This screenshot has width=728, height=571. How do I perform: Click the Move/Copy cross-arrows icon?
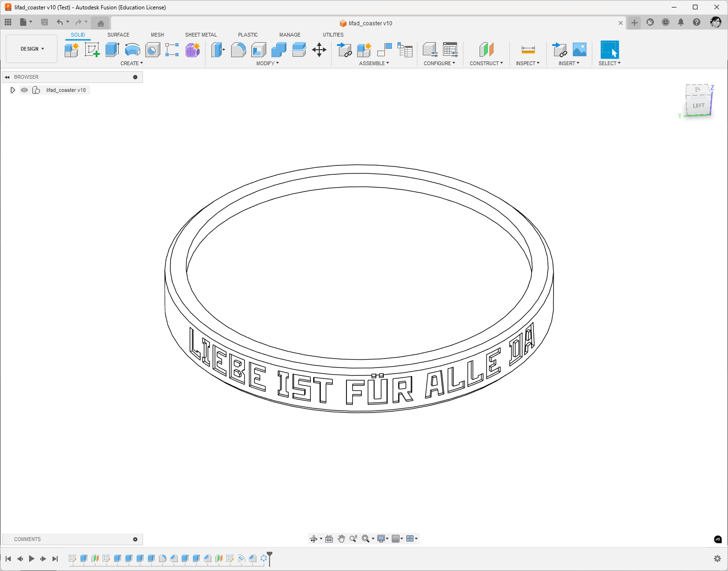click(x=319, y=50)
